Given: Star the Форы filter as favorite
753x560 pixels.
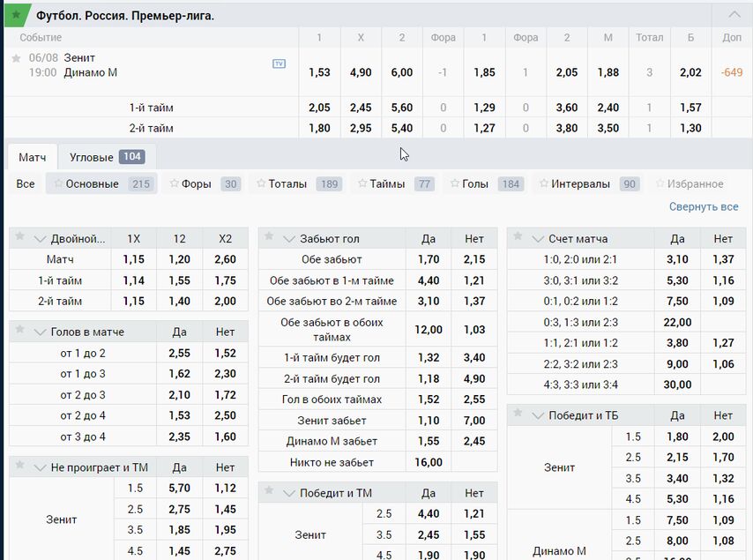Looking at the screenshot, I should (x=175, y=183).
